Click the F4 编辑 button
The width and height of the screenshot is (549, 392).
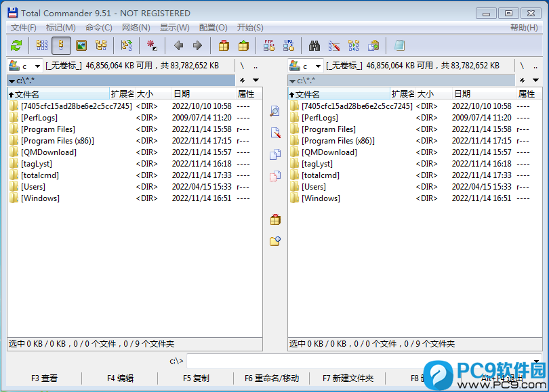[120, 378]
